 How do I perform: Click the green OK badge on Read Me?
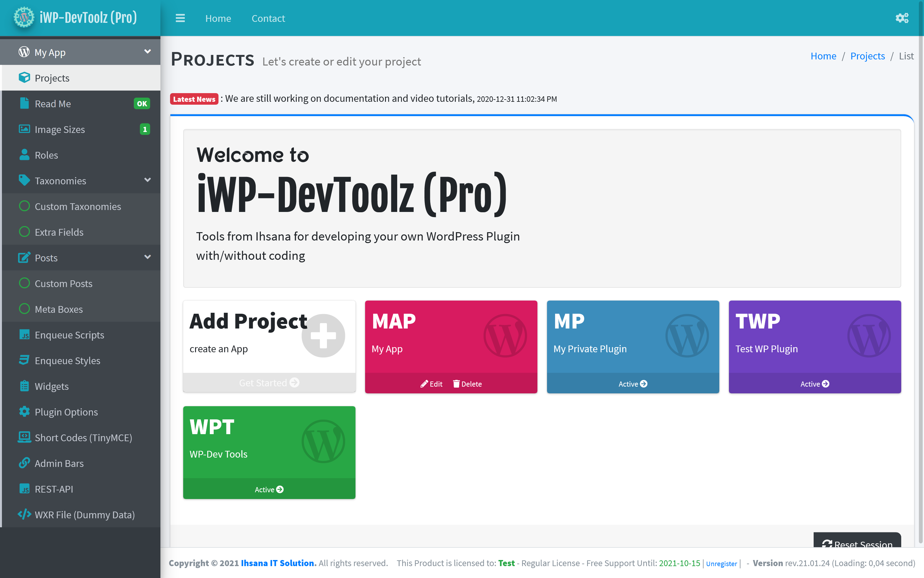142,103
